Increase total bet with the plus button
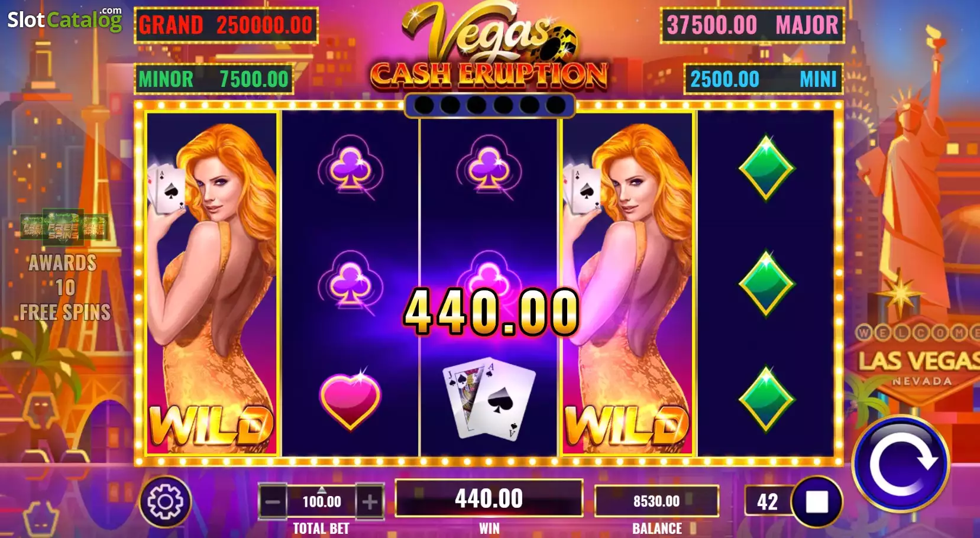The image size is (980, 538). (370, 502)
